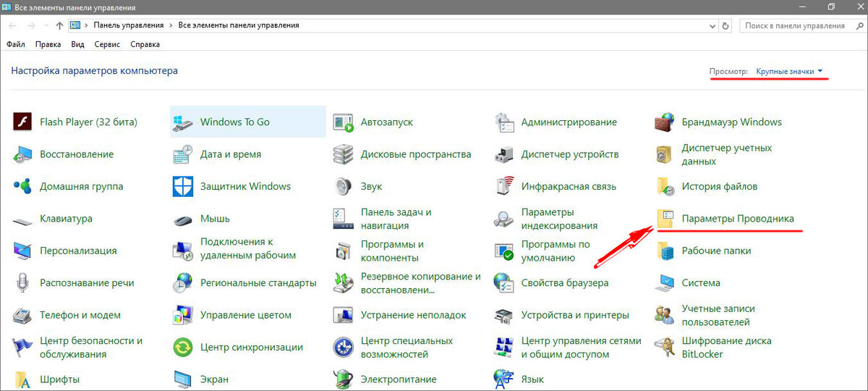Open the Персонализация icon
This screenshot has width=868, height=391.
(x=23, y=251)
